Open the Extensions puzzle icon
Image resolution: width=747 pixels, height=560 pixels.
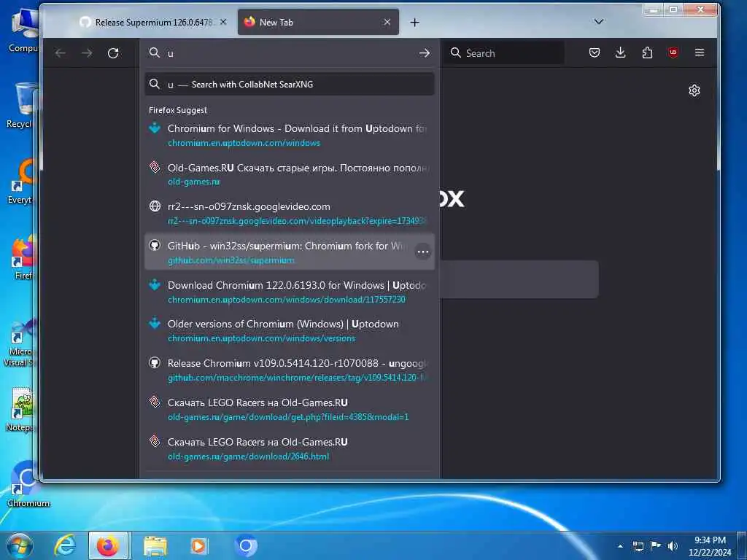click(647, 52)
